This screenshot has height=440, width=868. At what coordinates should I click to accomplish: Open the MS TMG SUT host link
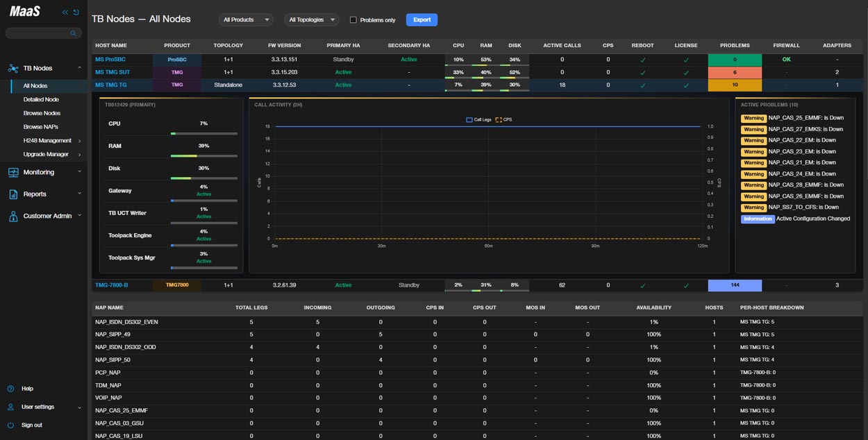click(112, 72)
